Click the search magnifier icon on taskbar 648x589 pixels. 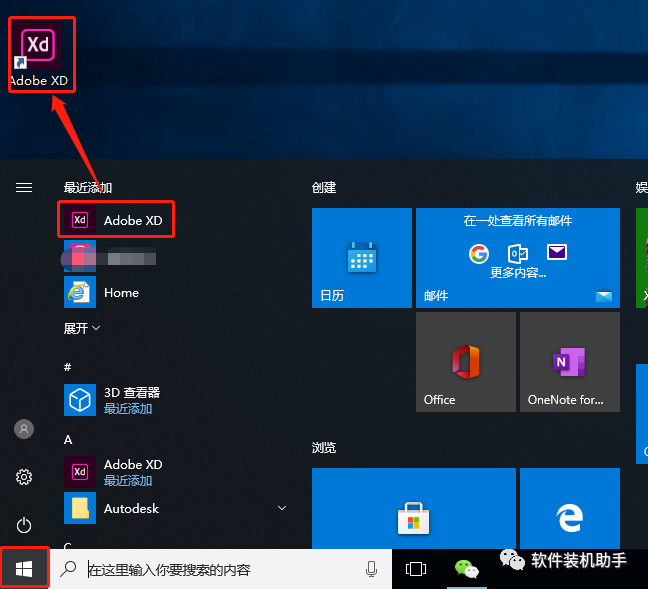point(68,569)
